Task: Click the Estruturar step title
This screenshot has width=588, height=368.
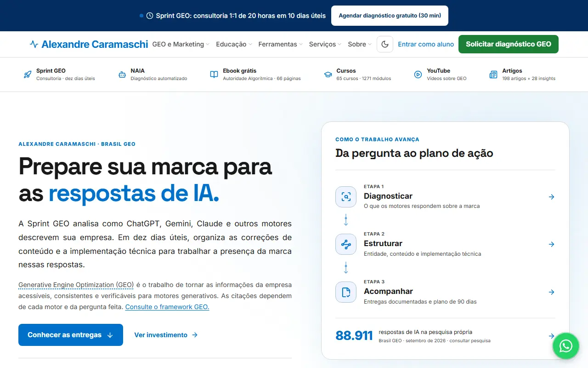Action: point(383,243)
